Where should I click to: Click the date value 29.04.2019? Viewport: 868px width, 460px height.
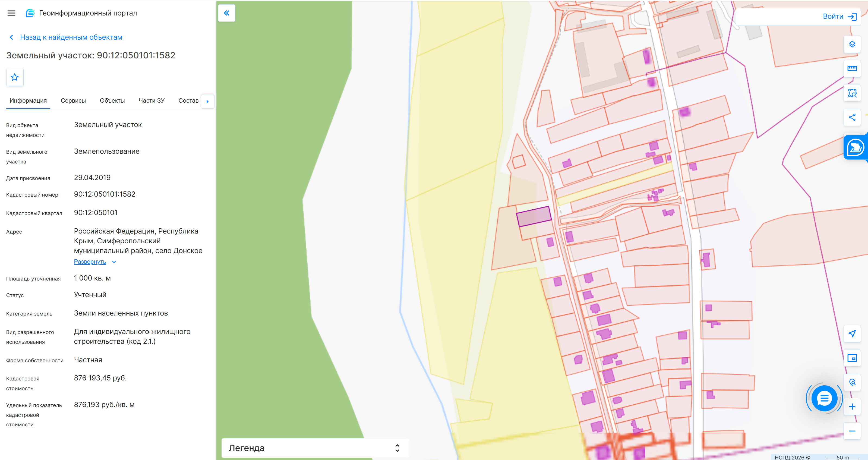pyautogui.click(x=92, y=178)
